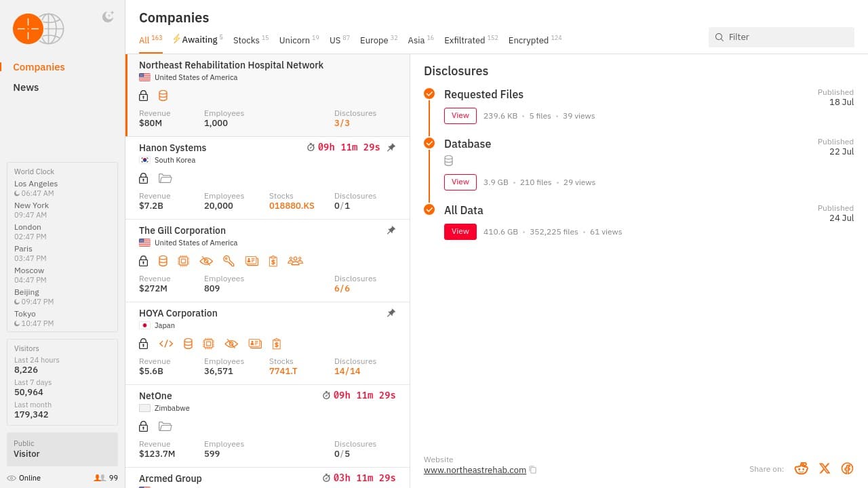Share on Facebook icon

pyautogui.click(x=847, y=468)
